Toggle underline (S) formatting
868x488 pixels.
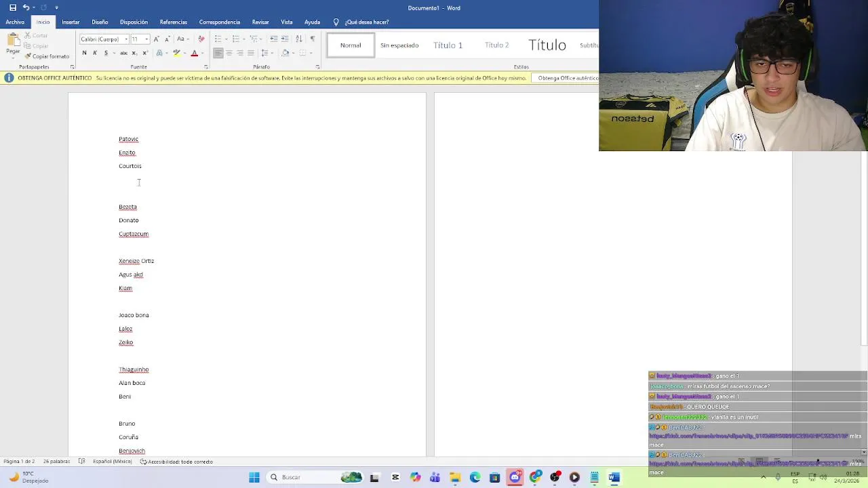coord(106,53)
